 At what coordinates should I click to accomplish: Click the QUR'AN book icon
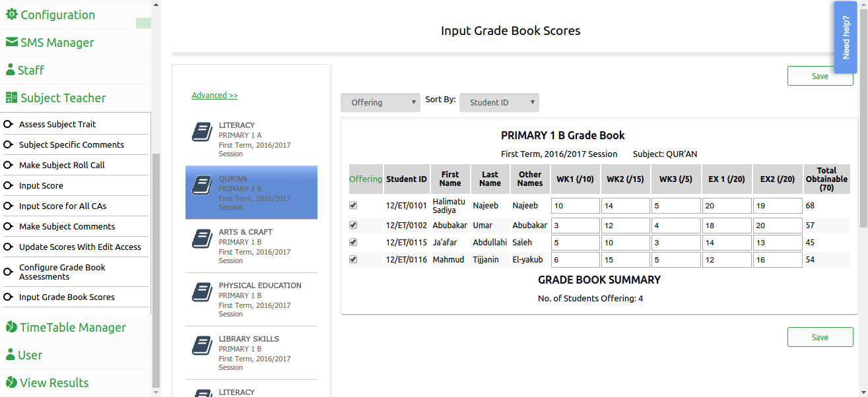pos(202,185)
